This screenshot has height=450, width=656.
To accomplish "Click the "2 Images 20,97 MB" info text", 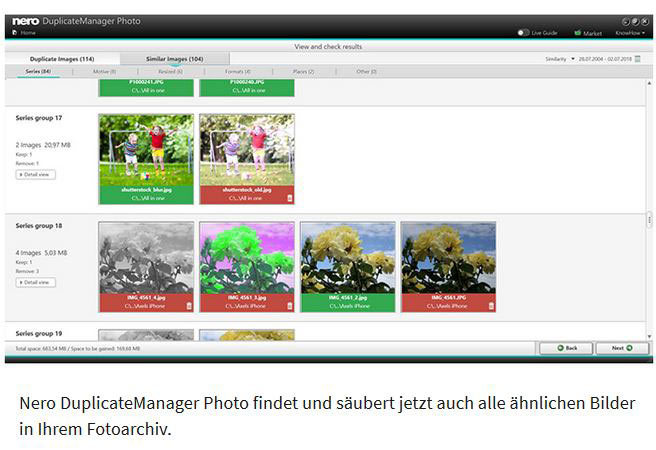I will coord(43,145).
